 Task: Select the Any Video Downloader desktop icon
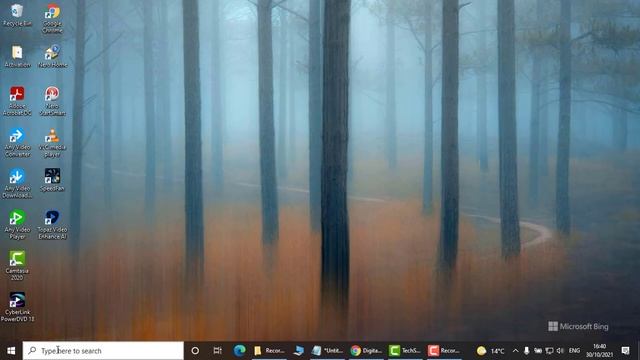[x=17, y=183]
